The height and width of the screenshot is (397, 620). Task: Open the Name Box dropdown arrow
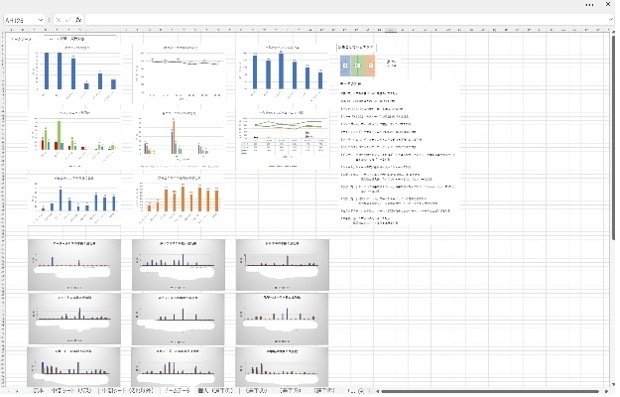[40, 20]
